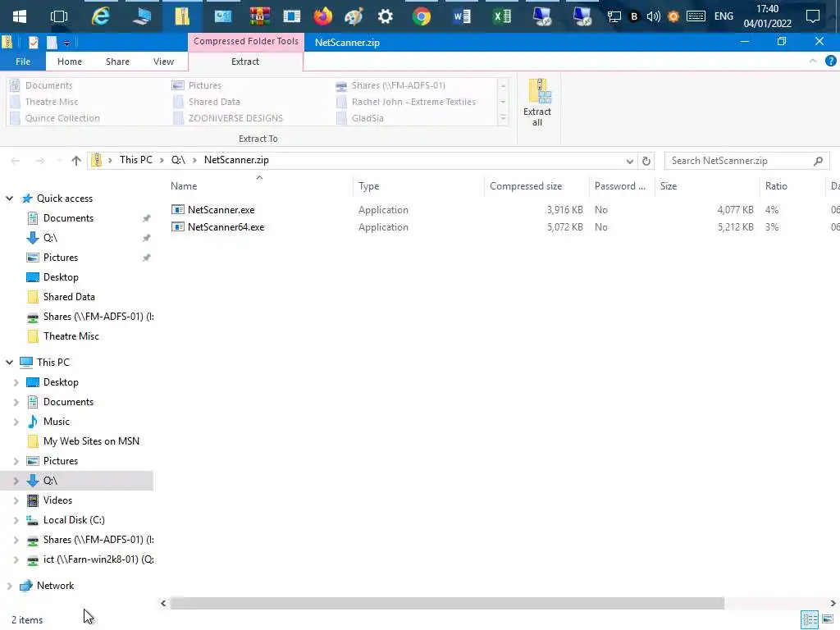Expand the Extract To gallery list
Viewport: 840px width, 630px height.
[503, 118]
